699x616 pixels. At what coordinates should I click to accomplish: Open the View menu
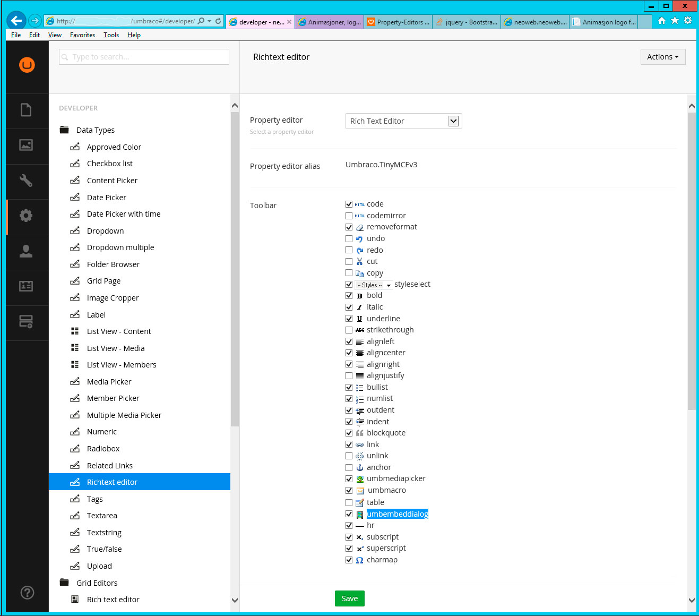[55, 35]
